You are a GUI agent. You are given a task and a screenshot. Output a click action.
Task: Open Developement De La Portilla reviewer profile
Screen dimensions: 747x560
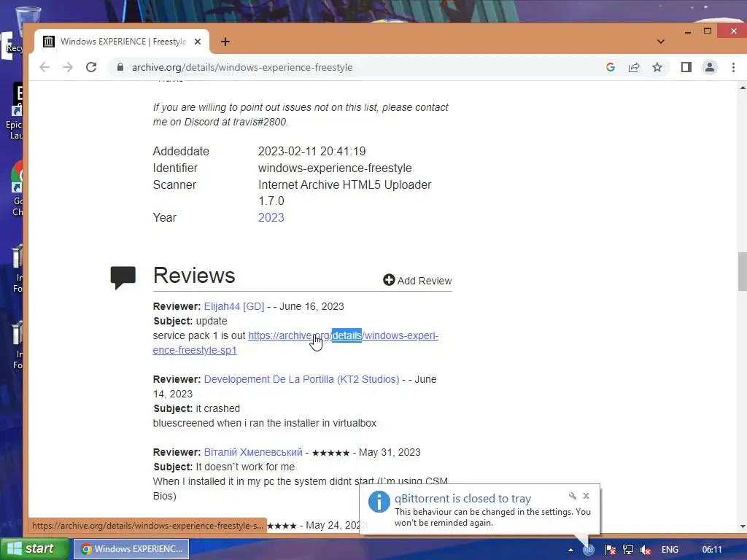coord(301,379)
